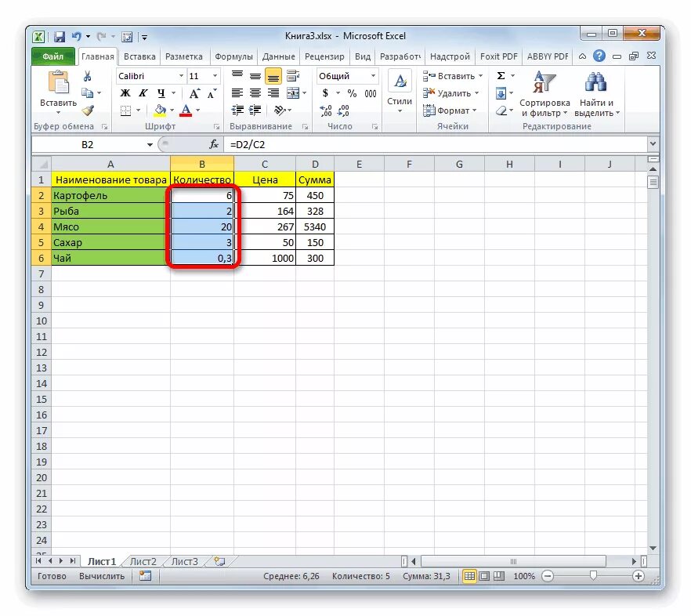
Task: Open the font size 11 dropdown
Action: (215, 76)
